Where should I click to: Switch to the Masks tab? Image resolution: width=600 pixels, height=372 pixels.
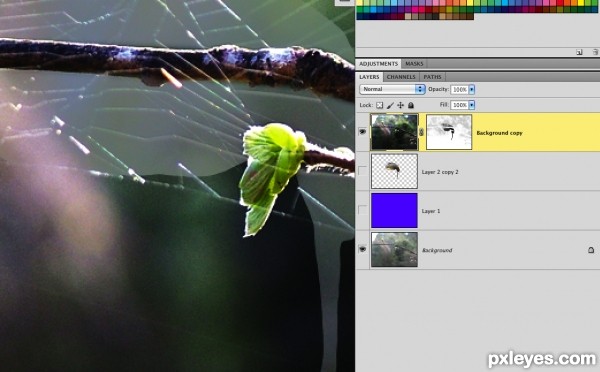pyautogui.click(x=414, y=64)
